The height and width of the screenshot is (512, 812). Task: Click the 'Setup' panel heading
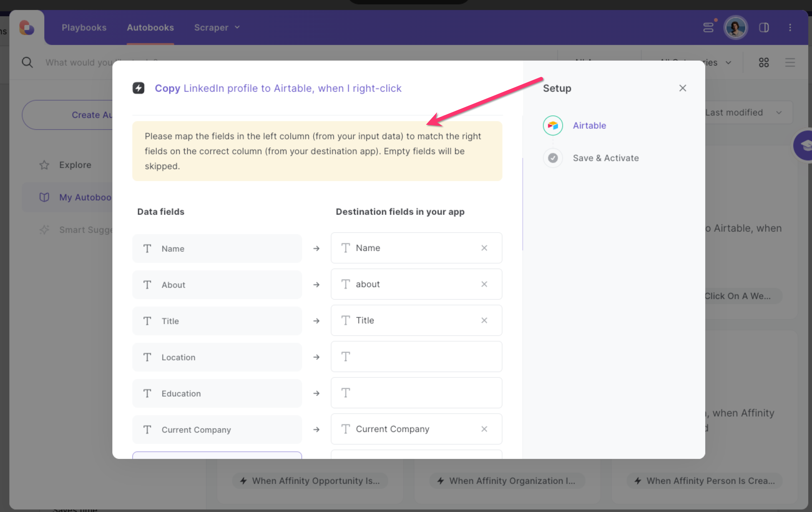pos(557,88)
